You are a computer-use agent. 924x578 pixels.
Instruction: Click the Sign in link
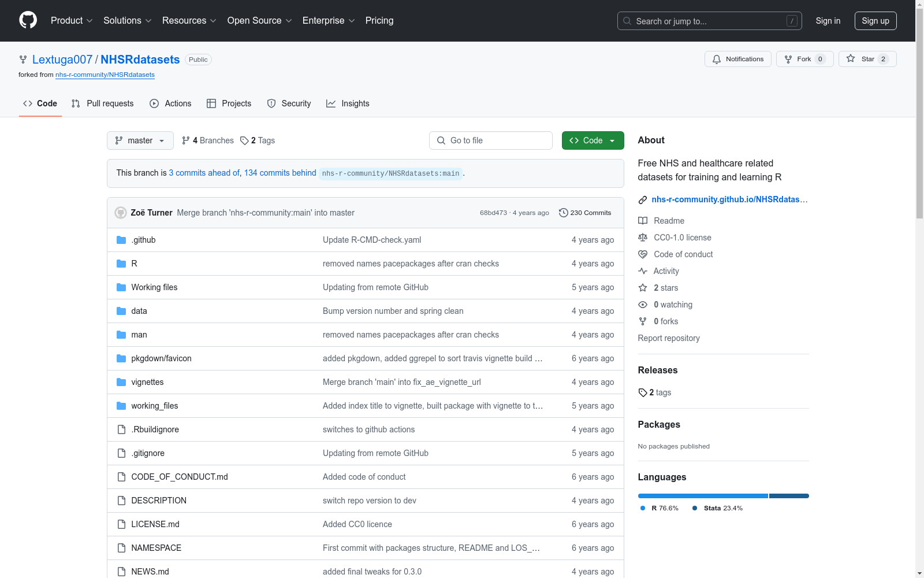(828, 21)
